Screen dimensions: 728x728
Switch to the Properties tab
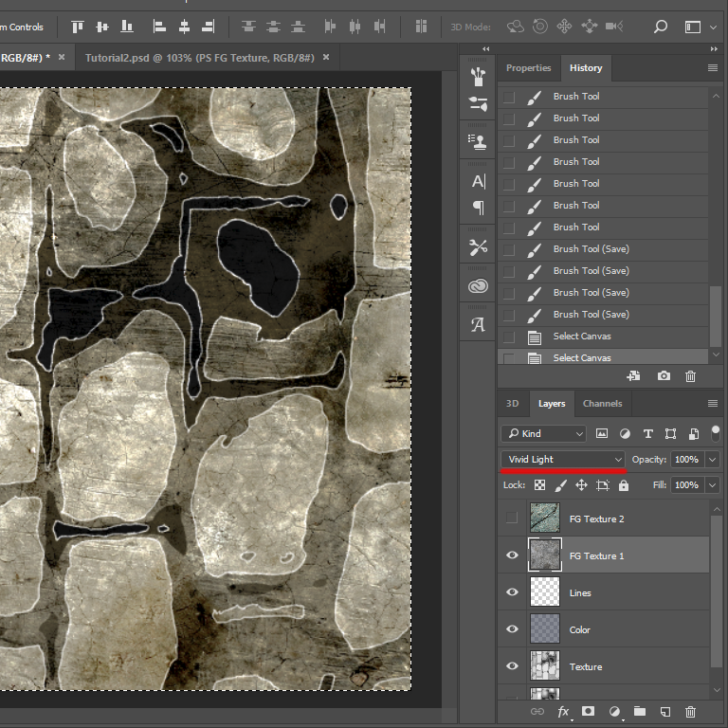(528, 68)
